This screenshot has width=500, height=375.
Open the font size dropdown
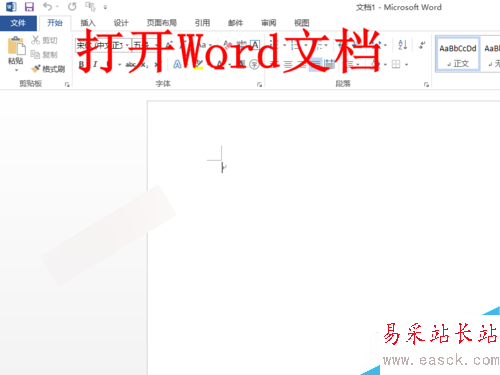click(156, 45)
